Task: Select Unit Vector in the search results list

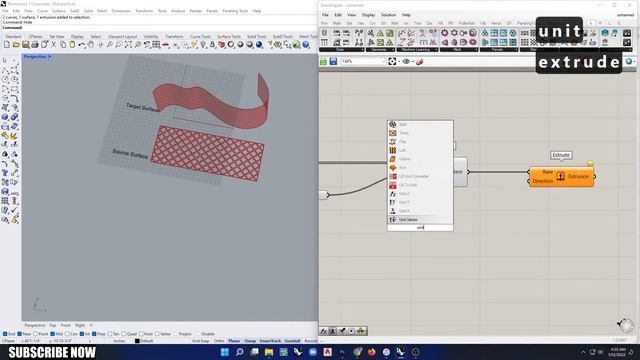Action: [x=420, y=220]
